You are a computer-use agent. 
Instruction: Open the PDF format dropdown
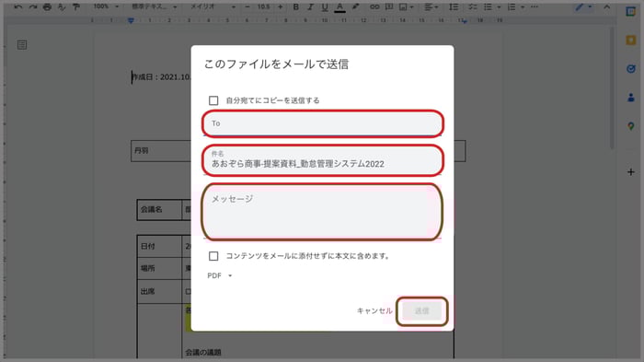point(220,275)
